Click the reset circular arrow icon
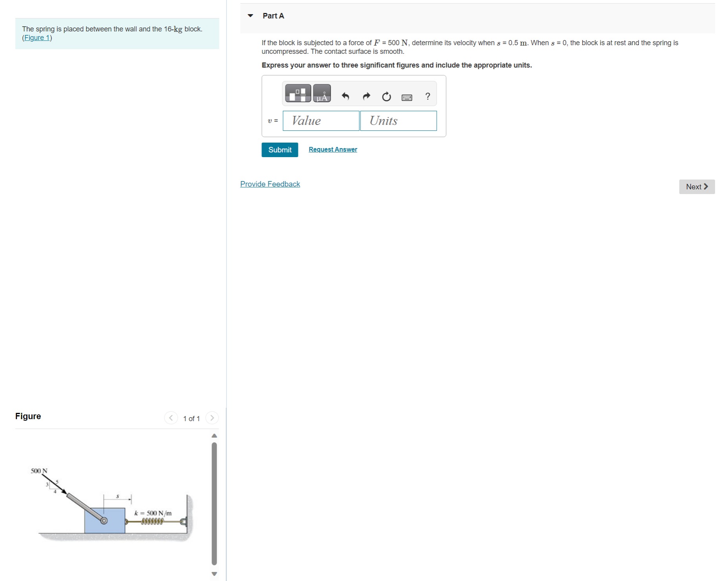Viewport: 728px width, 581px height. 386,97
